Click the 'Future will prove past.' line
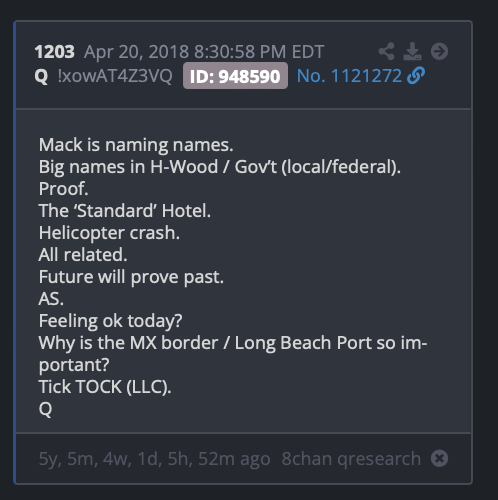The width and height of the screenshot is (498, 500). click(x=131, y=277)
